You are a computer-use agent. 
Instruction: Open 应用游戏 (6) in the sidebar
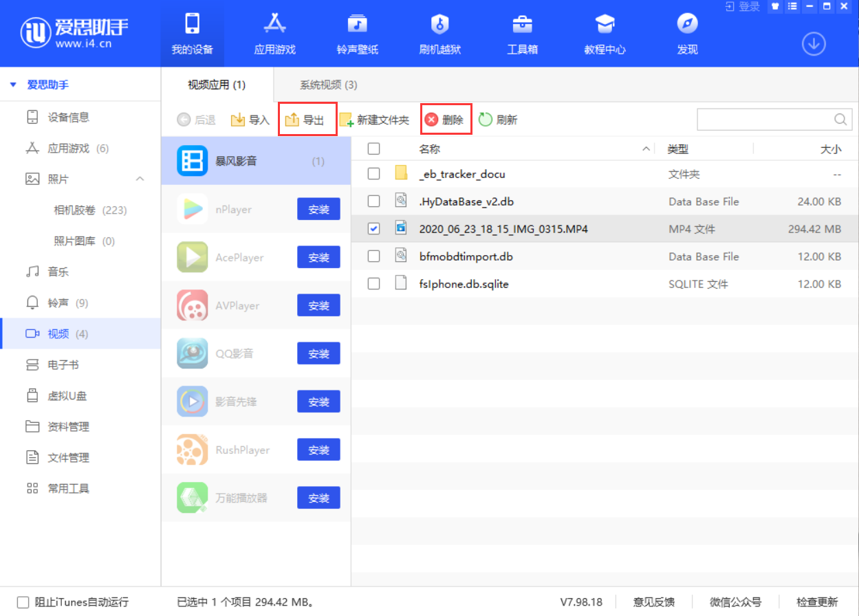tap(80, 148)
